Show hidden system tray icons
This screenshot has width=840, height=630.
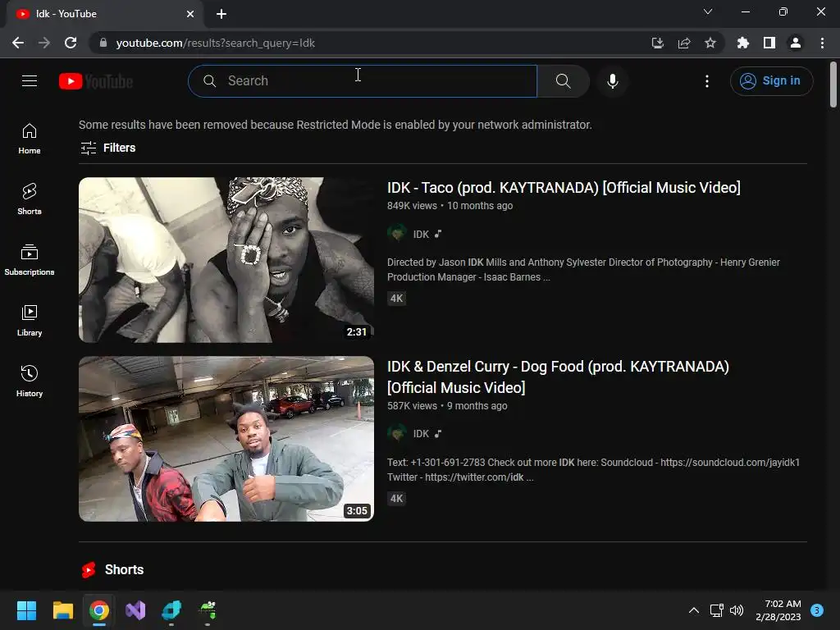point(694,610)
